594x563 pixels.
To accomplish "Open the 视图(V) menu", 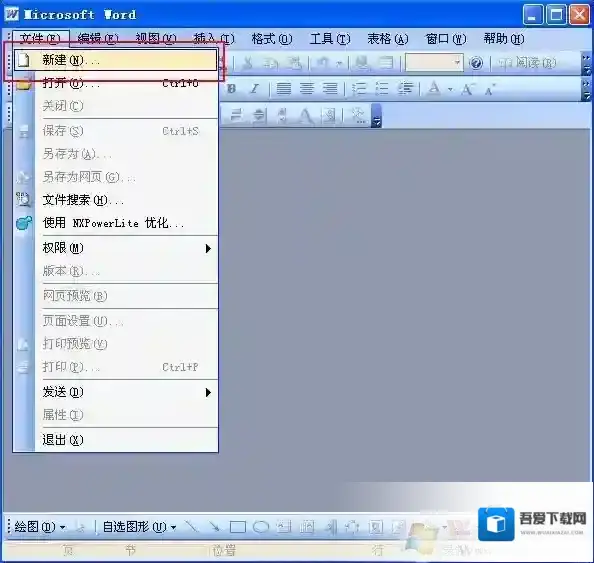I will pyautogui.click(x=156, y=38).
